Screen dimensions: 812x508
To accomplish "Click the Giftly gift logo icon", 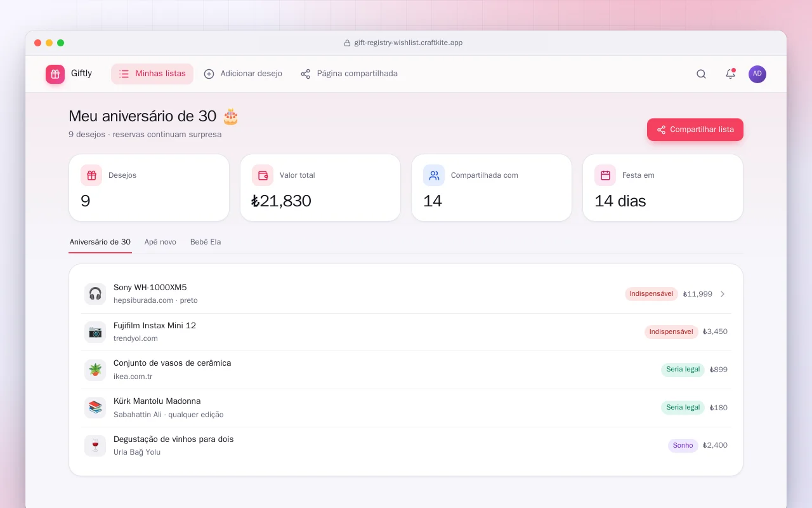I will tap(55, 74).
